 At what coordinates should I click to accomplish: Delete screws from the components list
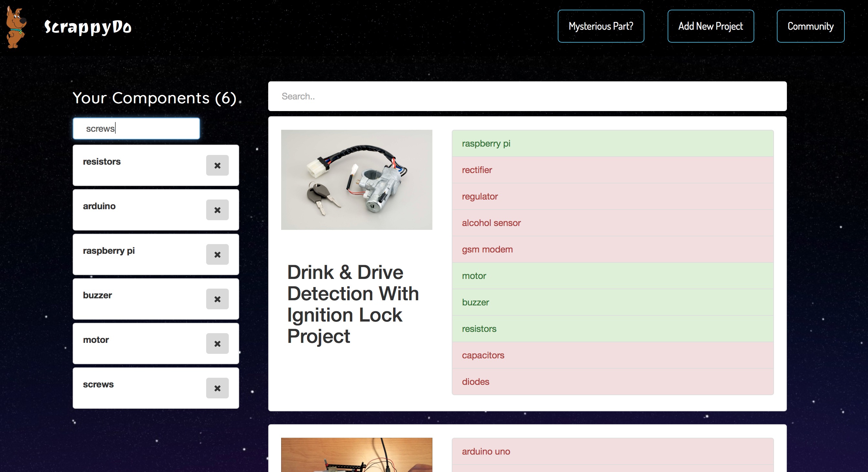click(217, 388)
